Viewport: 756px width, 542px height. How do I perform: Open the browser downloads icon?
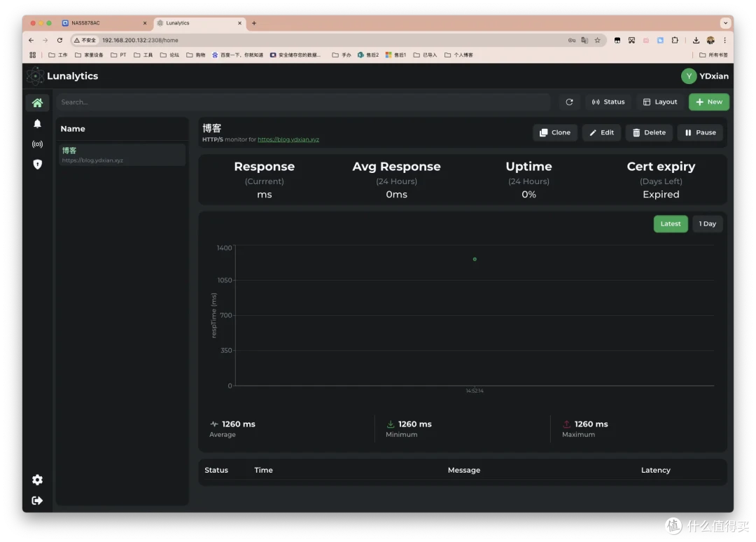pyautogui.click(x=696, y=41)
